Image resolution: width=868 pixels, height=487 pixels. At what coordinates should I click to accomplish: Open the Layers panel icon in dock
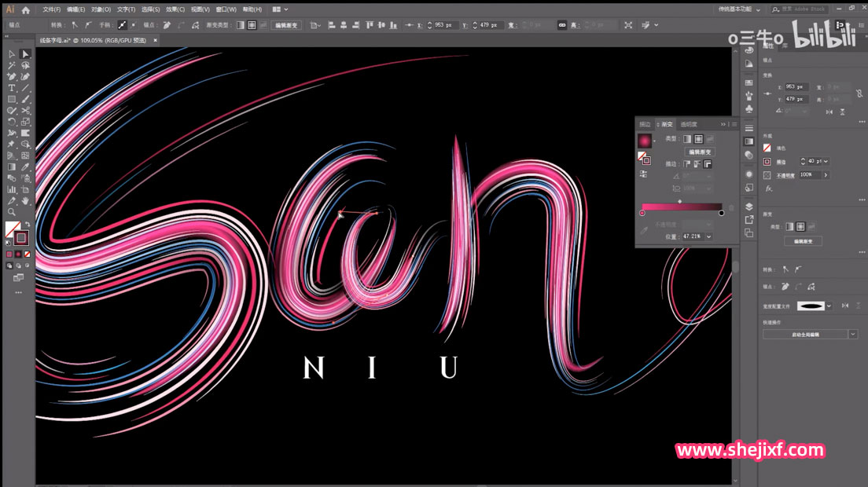pos(749,207)
